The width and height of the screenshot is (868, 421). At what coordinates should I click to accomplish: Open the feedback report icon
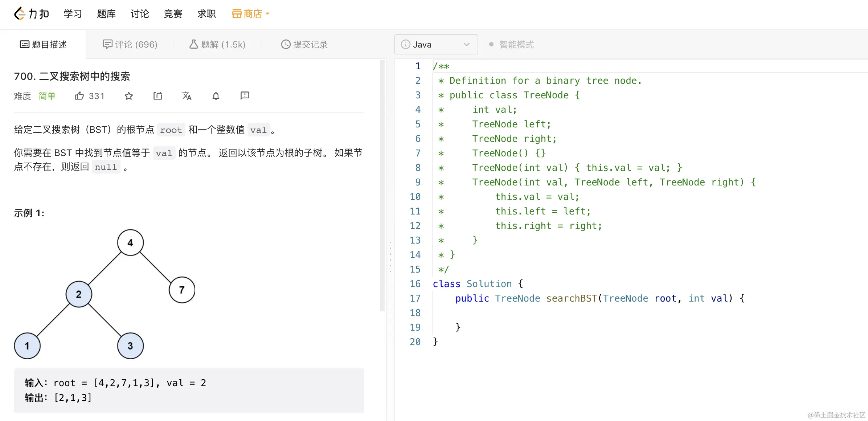(x=245, y=95)
